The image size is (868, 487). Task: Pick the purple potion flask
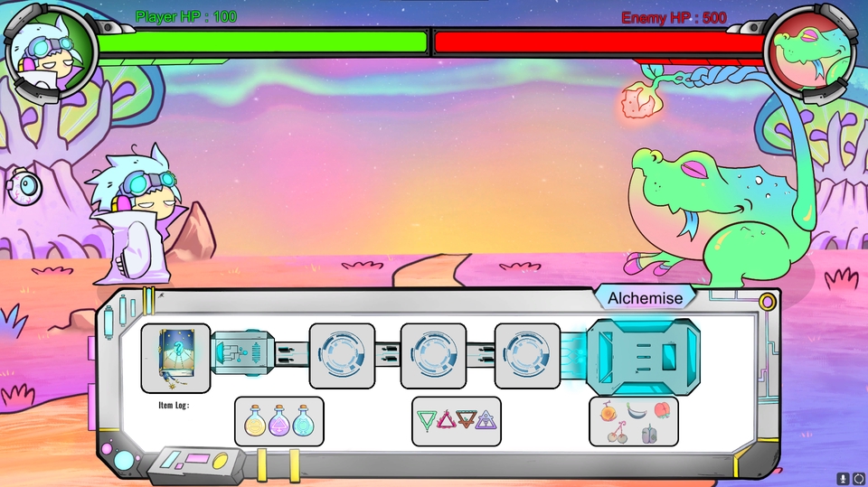point(279,421)
